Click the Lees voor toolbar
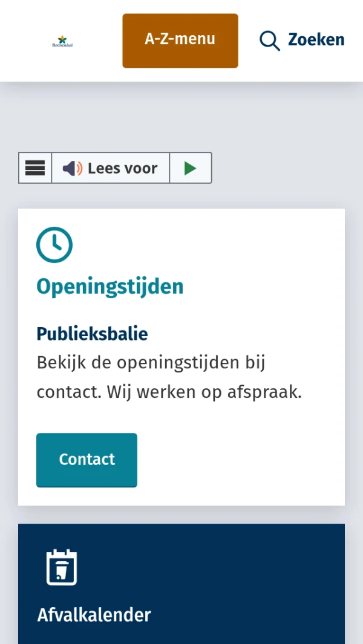This screenshot has width=363, height=644. coord(115,168)
